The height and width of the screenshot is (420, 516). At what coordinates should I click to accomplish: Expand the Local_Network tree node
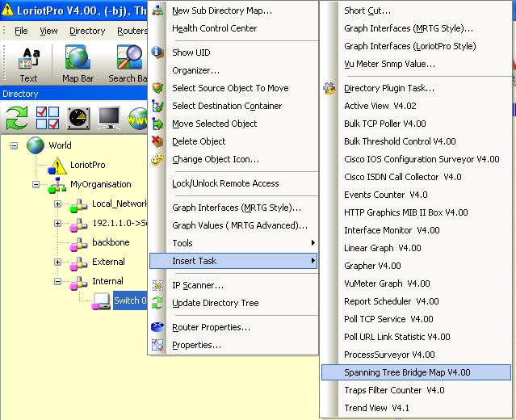point(57,204)
